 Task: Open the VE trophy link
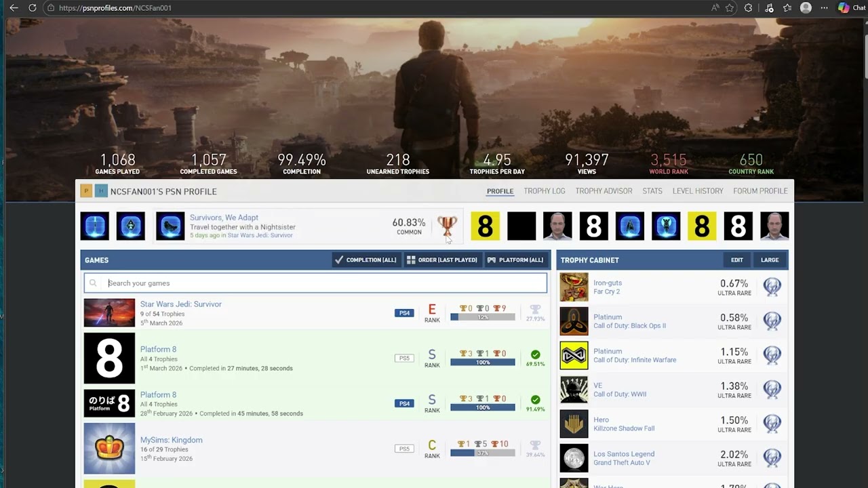point(597,385)
